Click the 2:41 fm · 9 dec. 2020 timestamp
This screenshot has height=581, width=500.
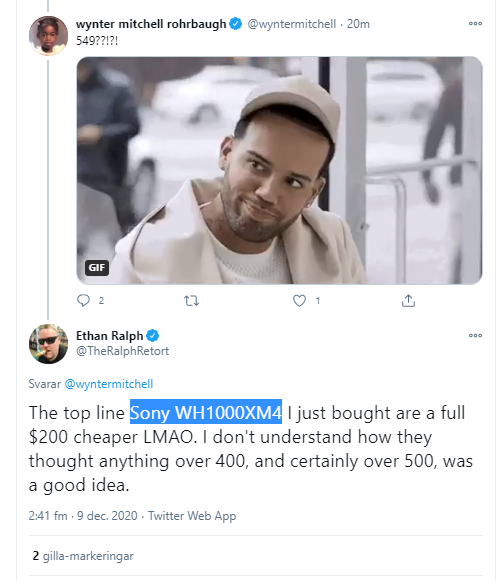click(x=83, y=516)
